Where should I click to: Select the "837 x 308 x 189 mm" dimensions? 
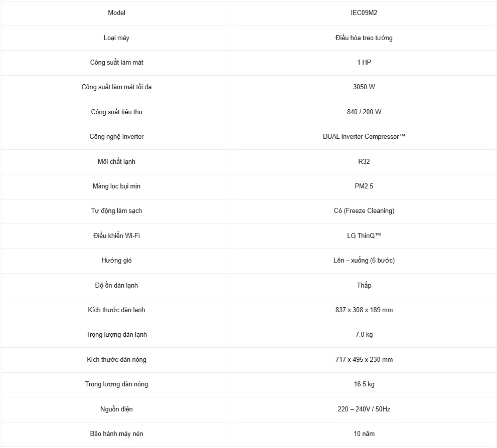[x=364, y=310]
